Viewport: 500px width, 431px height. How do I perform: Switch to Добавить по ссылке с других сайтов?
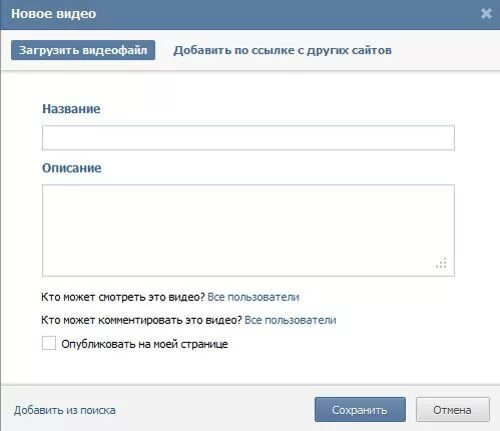(x=282, y=50)
